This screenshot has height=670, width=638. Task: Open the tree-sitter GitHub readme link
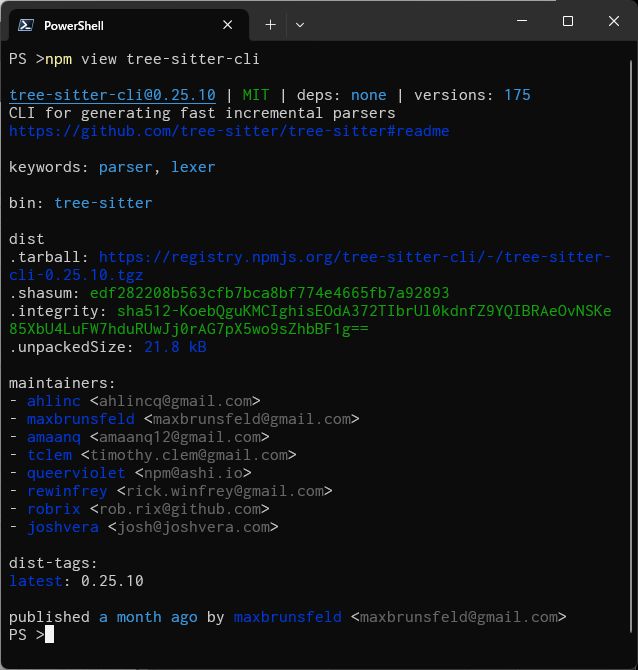(x=229, y=131)
